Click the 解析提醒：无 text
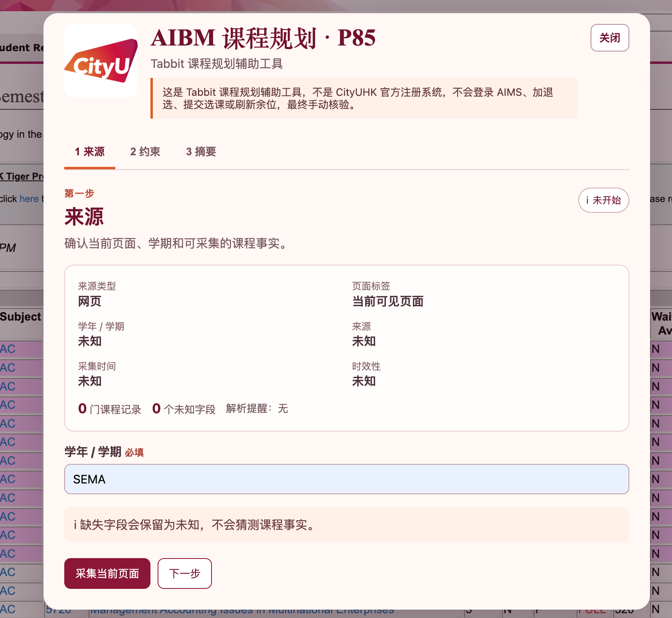Viewport: 672px width, 618px height. [x=257, y=408]
